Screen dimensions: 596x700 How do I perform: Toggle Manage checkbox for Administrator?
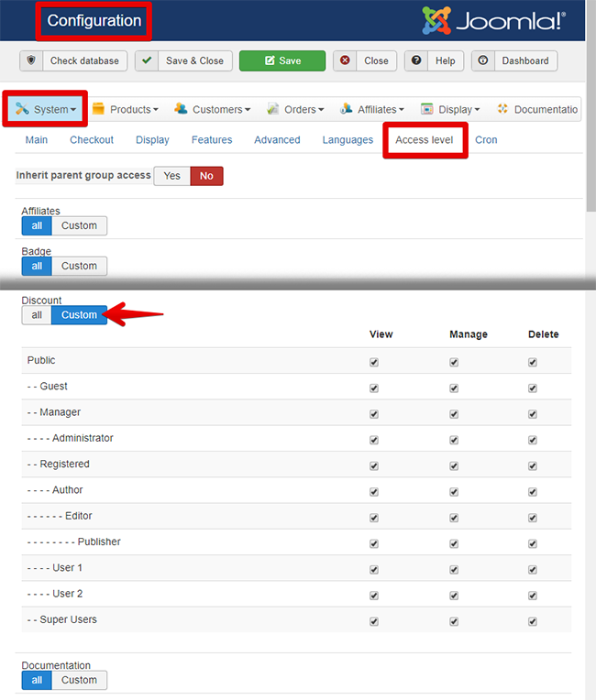click(454, 440)
